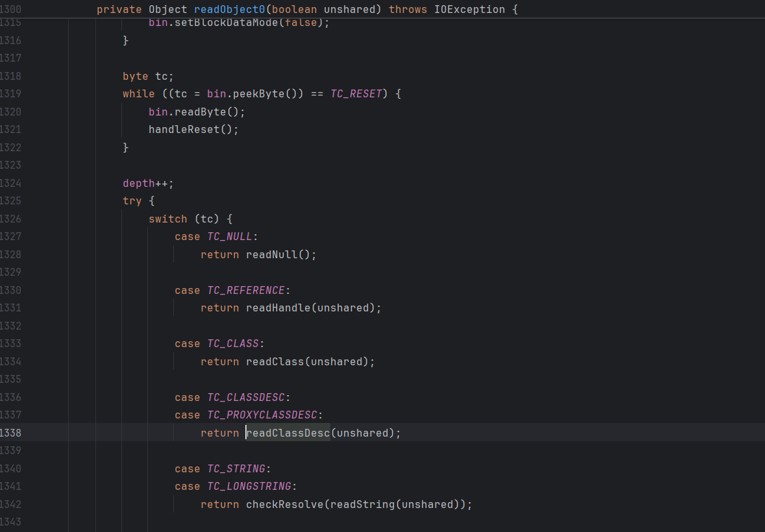
Task: Click the TC_RESET constant
Action: tap(356, 94)
